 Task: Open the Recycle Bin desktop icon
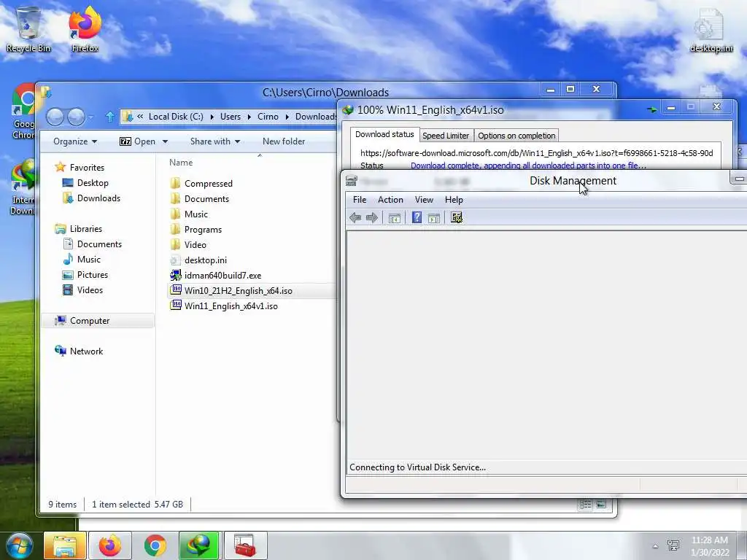click(x=28, y=29)
